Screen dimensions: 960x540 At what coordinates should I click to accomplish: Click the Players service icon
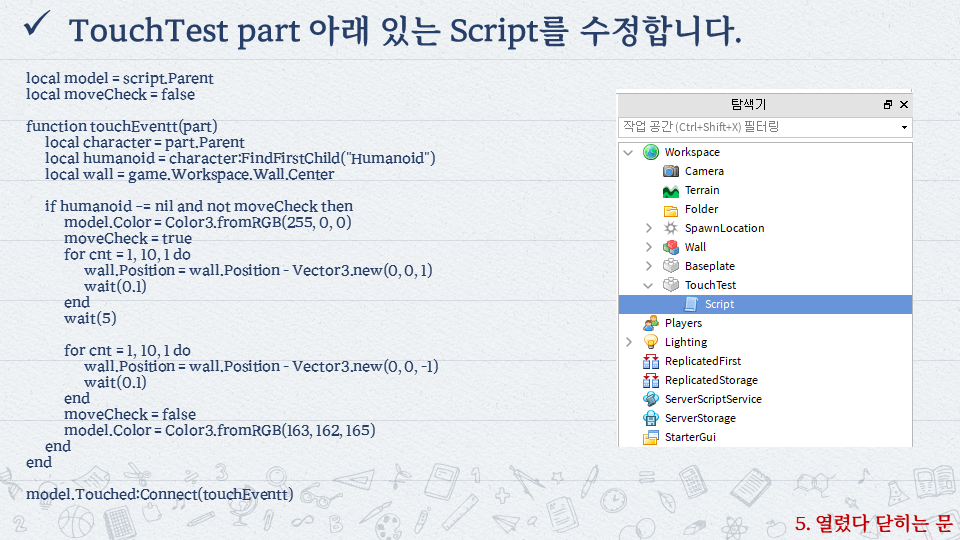click(651, 323)
